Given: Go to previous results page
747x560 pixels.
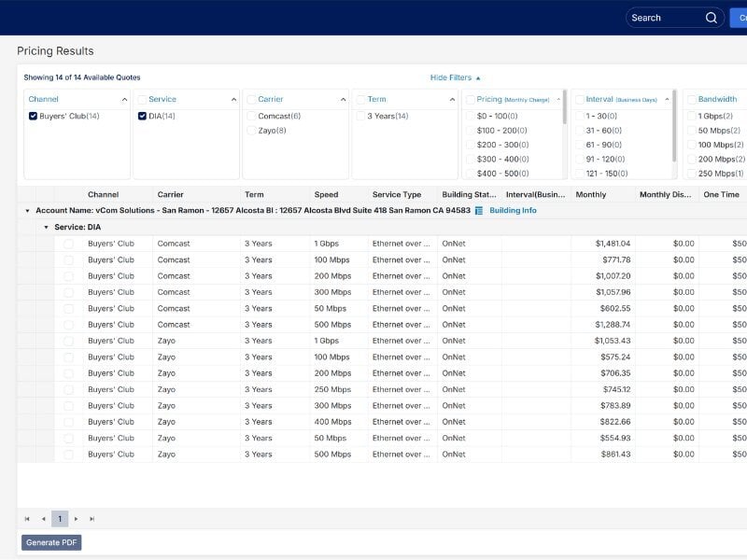Looking at the screenshot, I should tap(43, 519).
